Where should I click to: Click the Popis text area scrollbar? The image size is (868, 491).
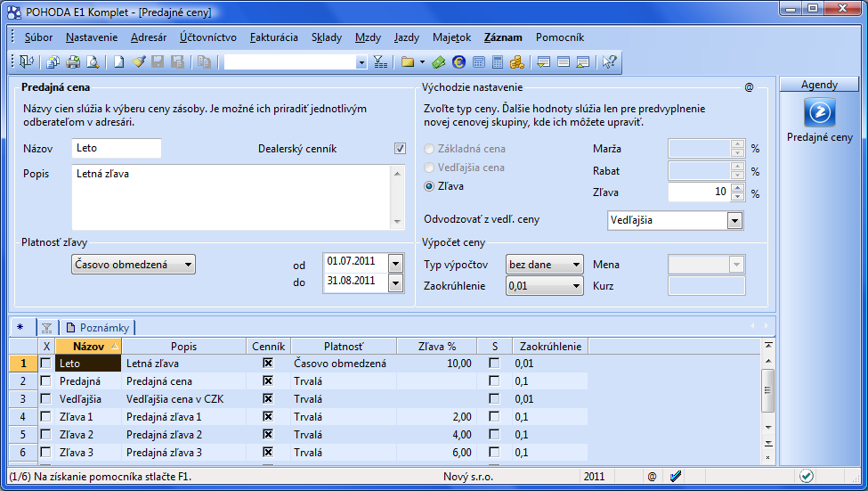[x=397, y=197]
